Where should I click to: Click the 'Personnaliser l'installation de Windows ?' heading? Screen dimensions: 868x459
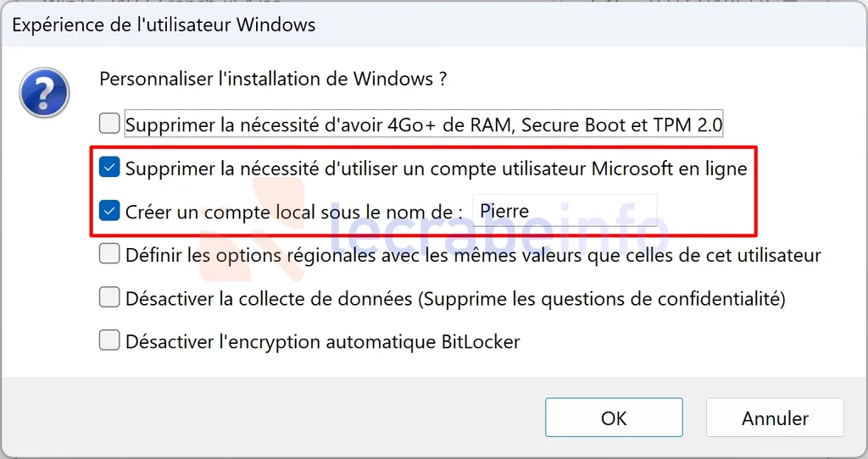(273, 80)
